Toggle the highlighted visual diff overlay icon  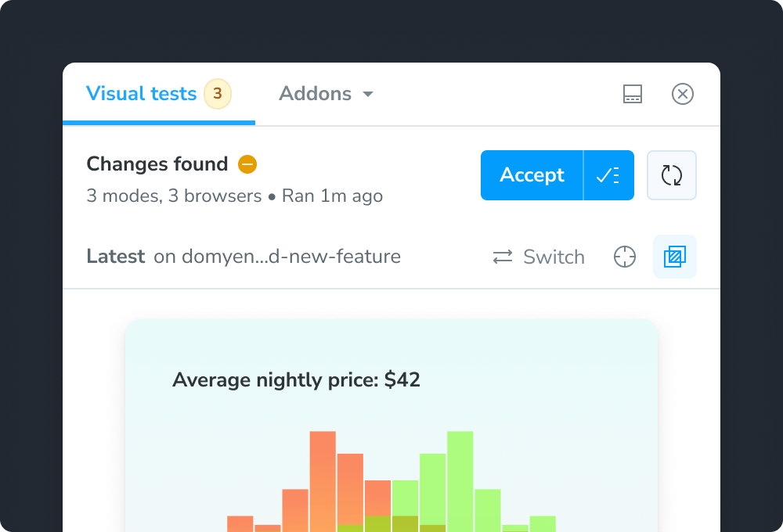674,257
